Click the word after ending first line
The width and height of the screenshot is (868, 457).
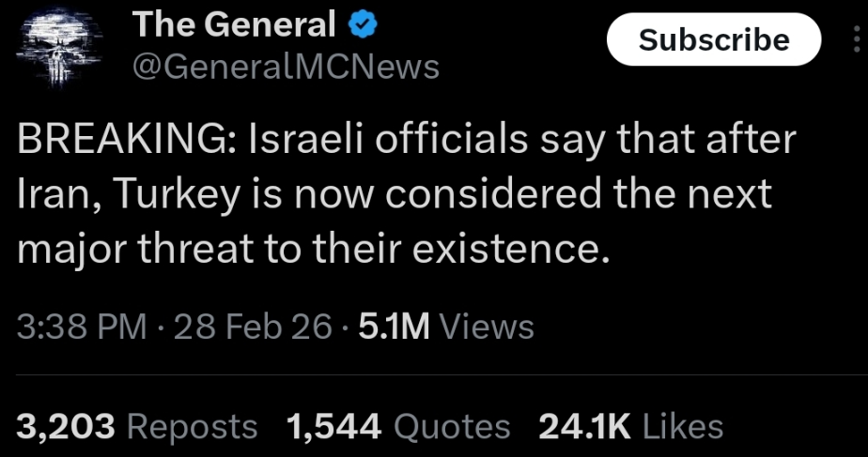click(x=752, y=141)
